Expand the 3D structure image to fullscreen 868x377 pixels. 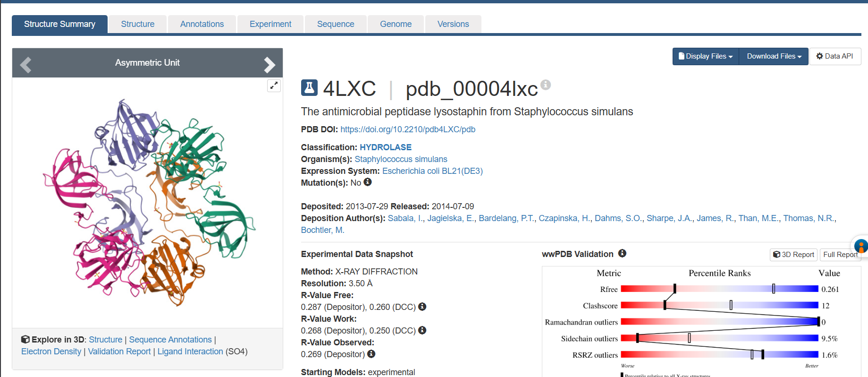[274, 86]
